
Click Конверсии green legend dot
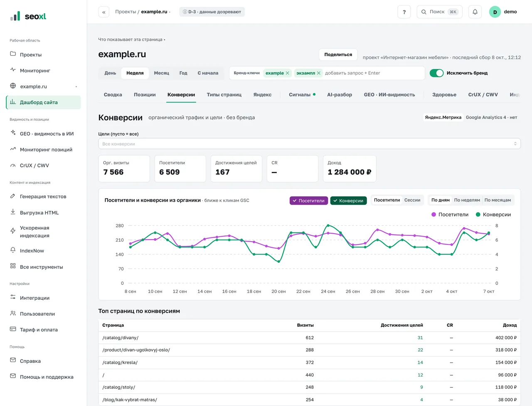pyautogui.click(x=478, y=215)
